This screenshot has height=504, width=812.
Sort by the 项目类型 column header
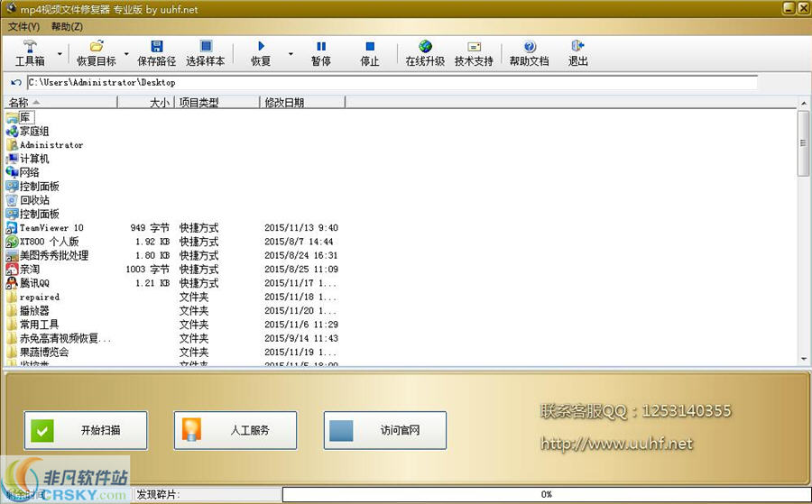[x=217, y=103]
